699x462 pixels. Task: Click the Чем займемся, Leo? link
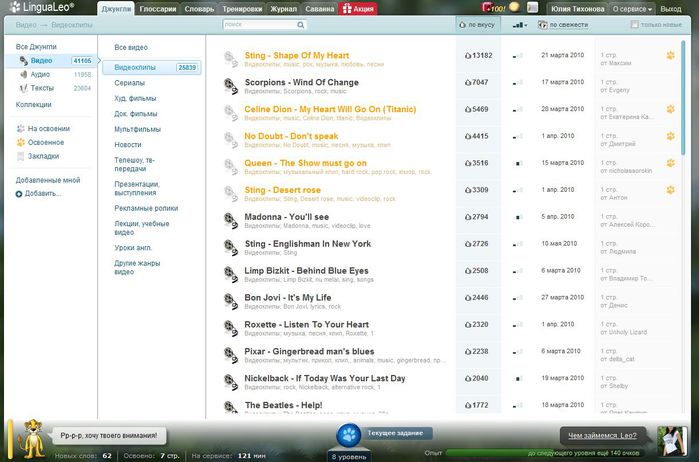tap(602, 435)
